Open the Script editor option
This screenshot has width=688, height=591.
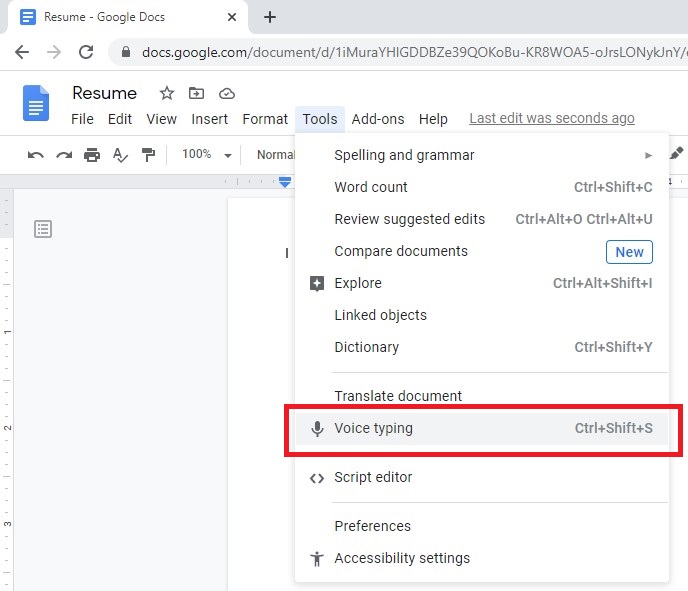373,477
